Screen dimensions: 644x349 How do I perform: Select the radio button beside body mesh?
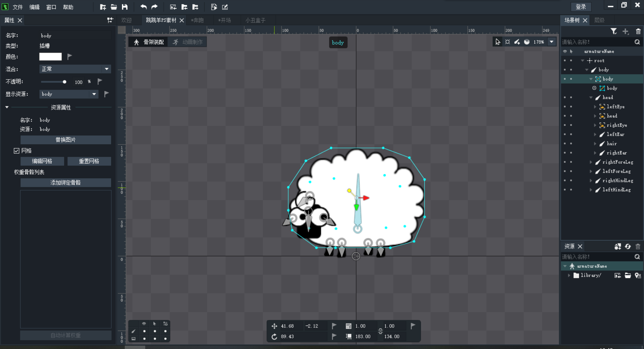tap(594, 88)
